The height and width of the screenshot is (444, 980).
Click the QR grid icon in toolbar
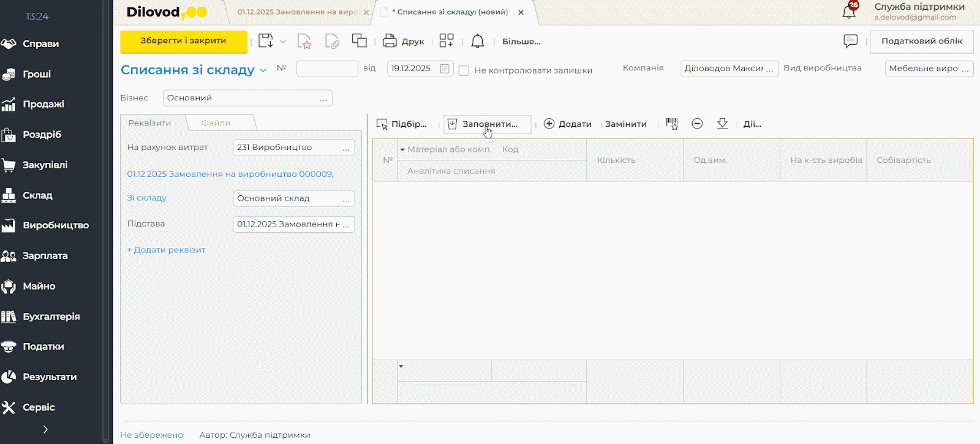pyautogui.click(x=447, y=41)
